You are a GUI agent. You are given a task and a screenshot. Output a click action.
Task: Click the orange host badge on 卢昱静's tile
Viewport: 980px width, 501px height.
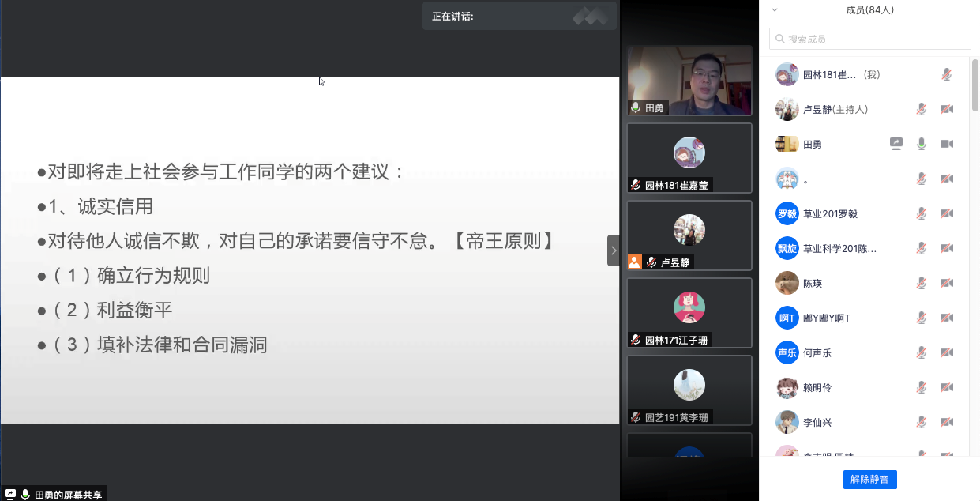[634, 262]
